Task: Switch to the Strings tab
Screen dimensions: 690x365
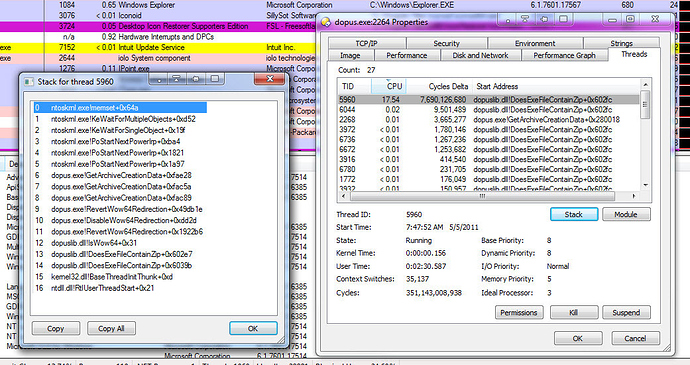Action: [621, 43]
